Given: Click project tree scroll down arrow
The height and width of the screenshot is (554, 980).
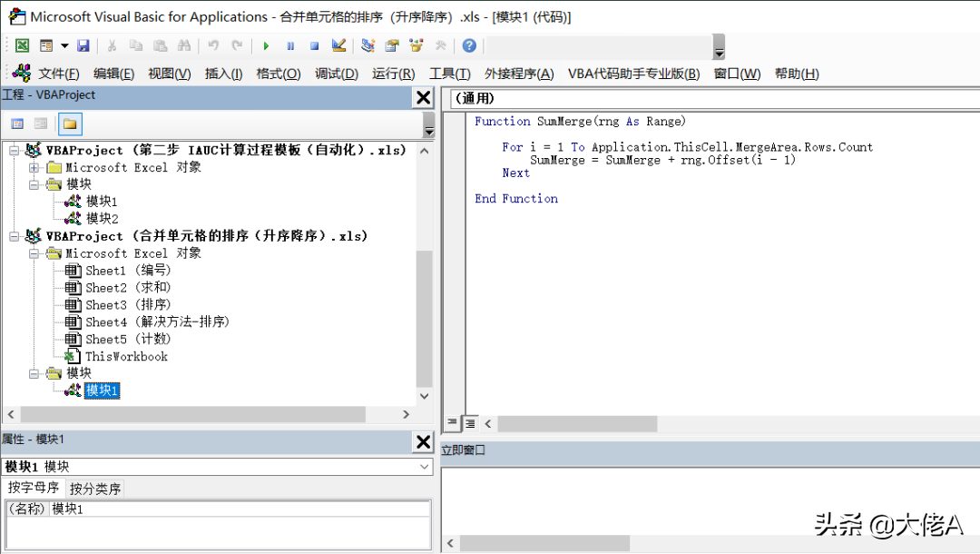Looking at the screenshot, I should pos(425,396).
